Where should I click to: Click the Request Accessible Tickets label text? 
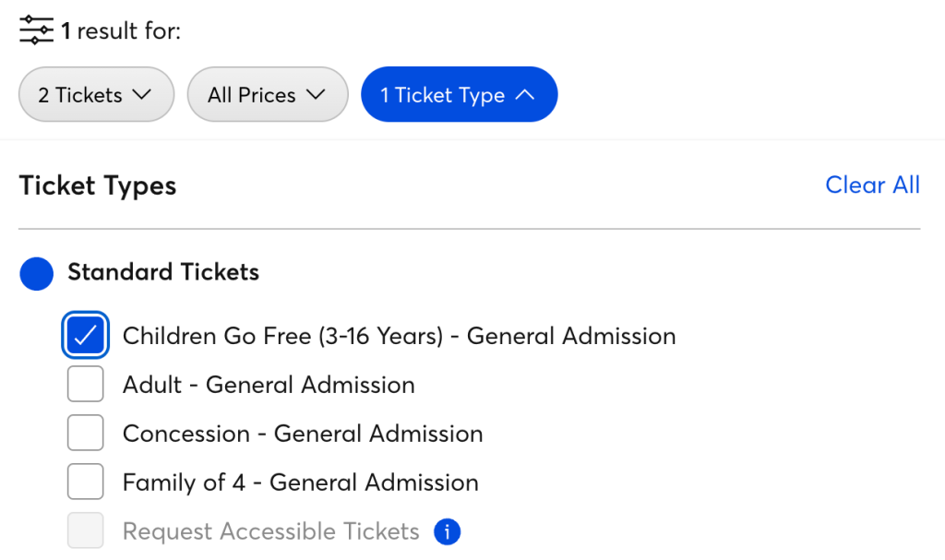click(271, 531)
